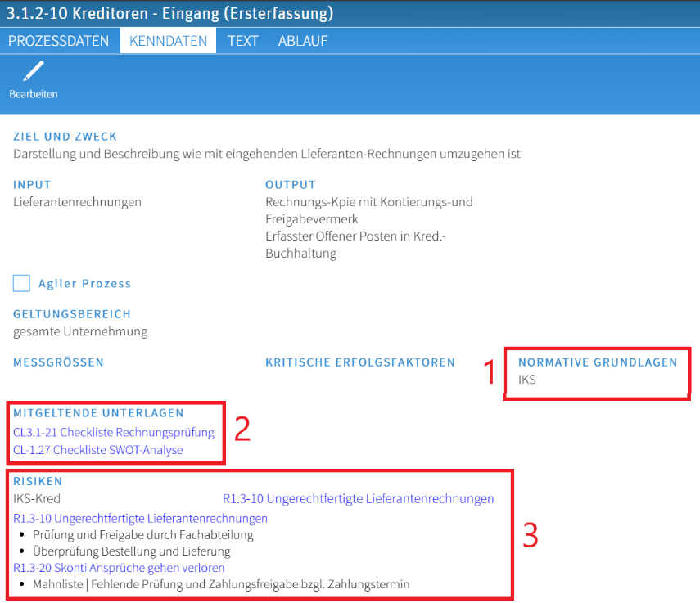Viewport: 700px width, 603px height.
Task: Open the TEXT tab
Action: (x=242, y=41)
